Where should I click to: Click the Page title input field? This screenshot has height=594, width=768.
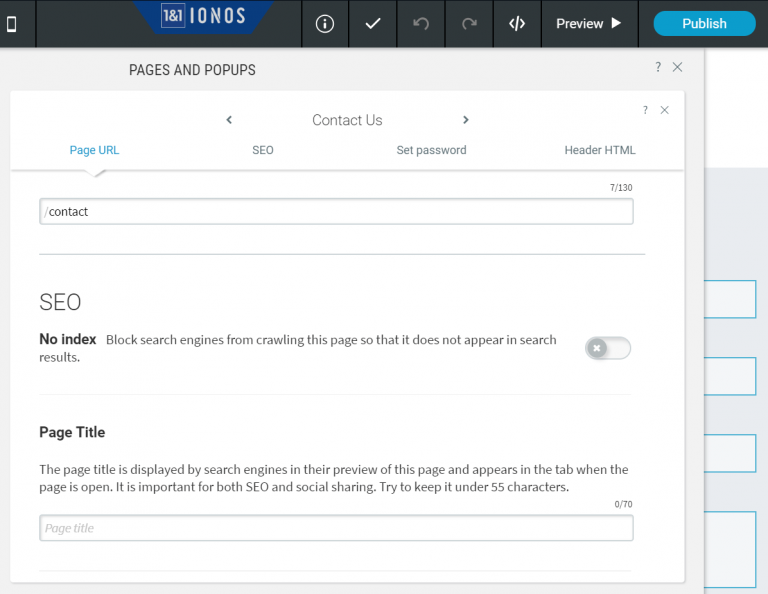click(x=336, y=528)
